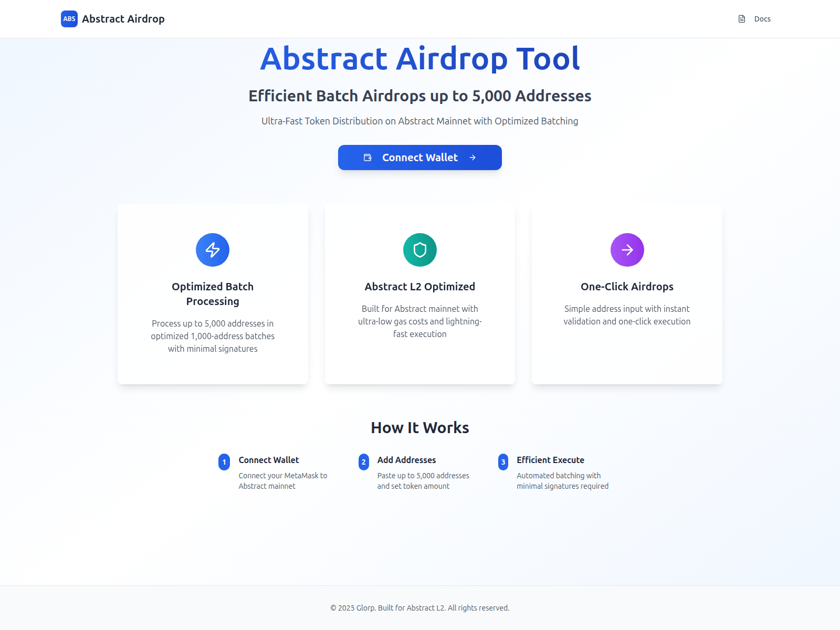Select the green shield icon on Abstract L2 card
Image resolution: width=840 pixels, height=630 pixels.
click(419, 250)
